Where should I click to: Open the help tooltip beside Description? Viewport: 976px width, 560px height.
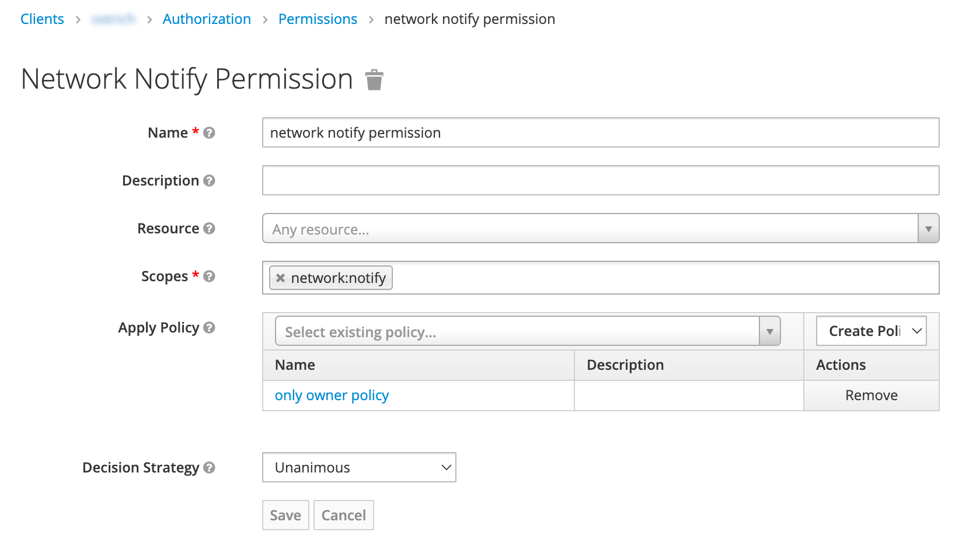211,181
